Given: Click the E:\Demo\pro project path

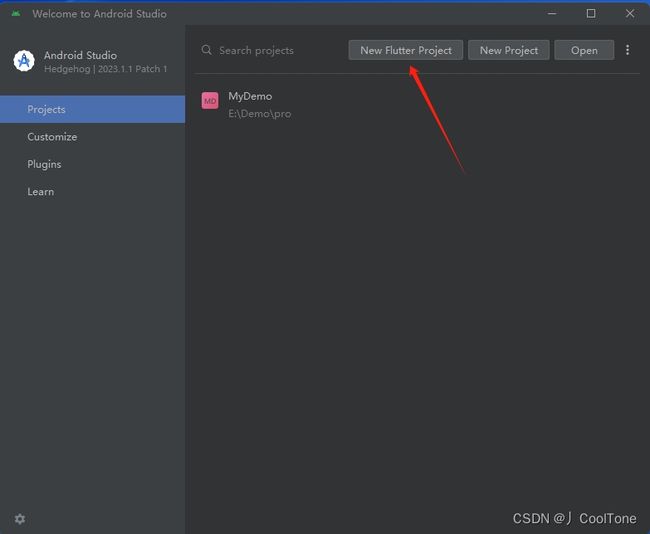Looking at the screenshot, I should point(260,114).
